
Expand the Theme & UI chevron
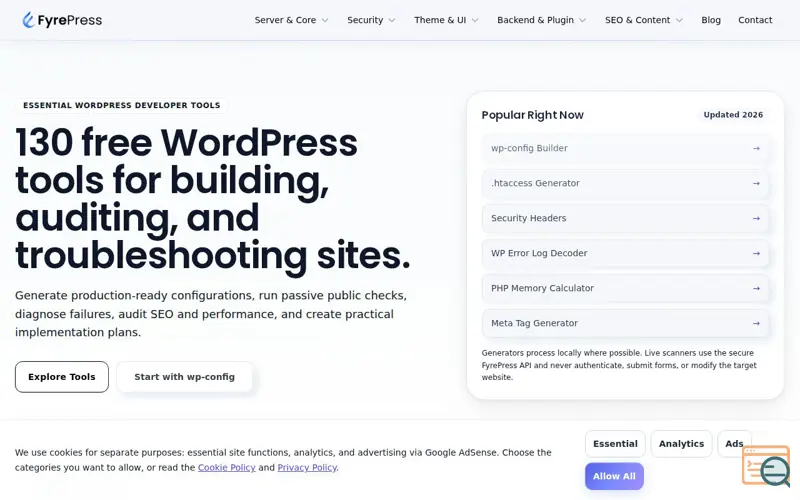pos(475,20)
